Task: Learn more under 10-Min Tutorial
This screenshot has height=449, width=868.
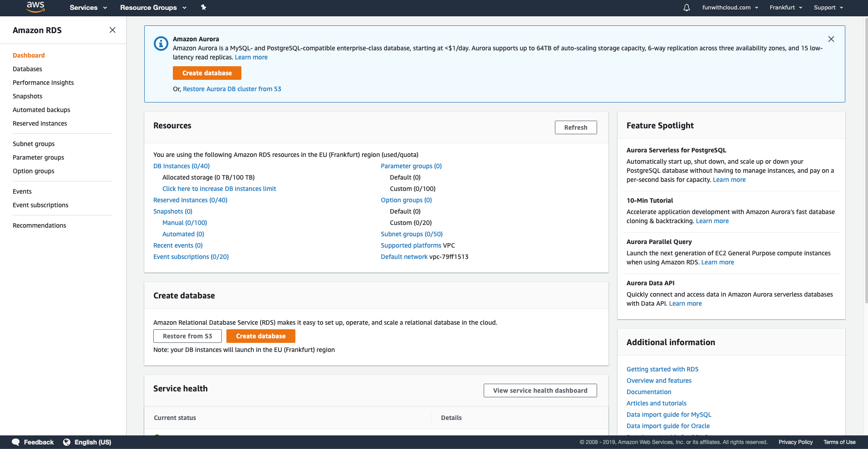Action: click(712, 221)
